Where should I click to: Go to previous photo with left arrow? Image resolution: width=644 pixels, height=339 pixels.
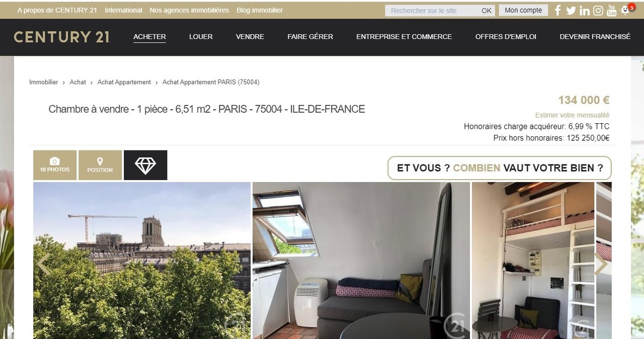44,265
